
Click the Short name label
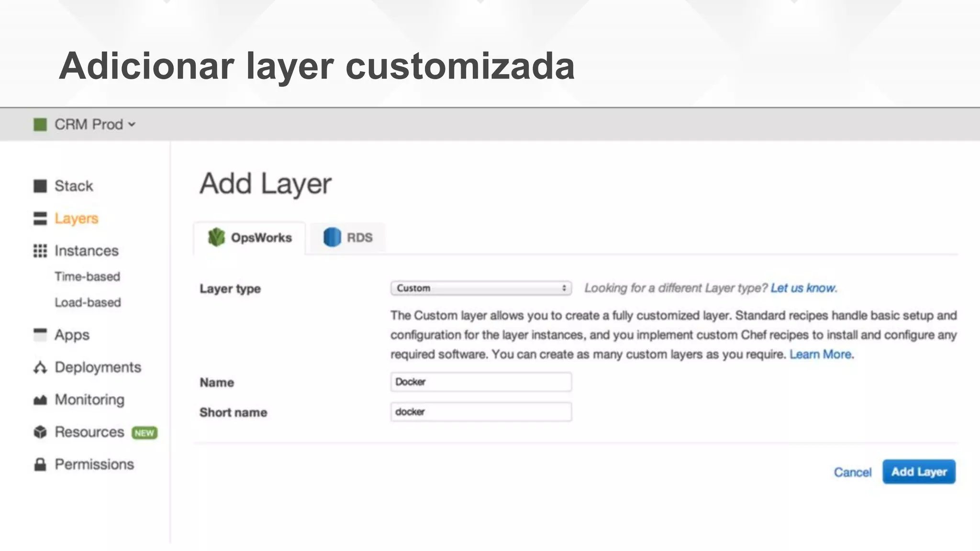(x=234, y=412)
